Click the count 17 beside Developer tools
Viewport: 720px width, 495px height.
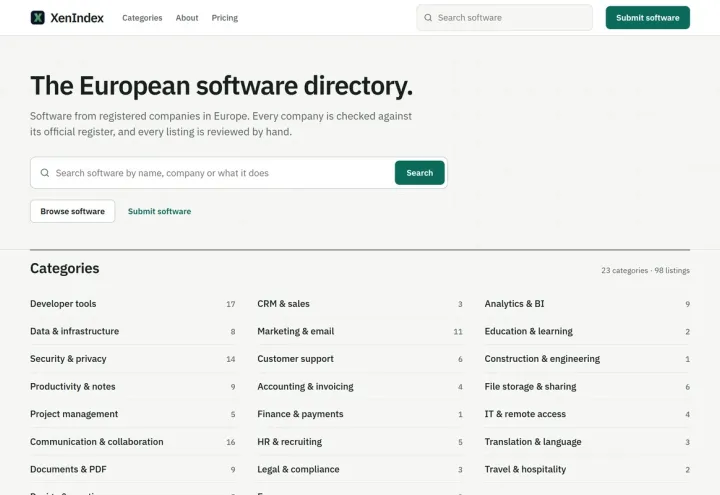coord(231,304)
